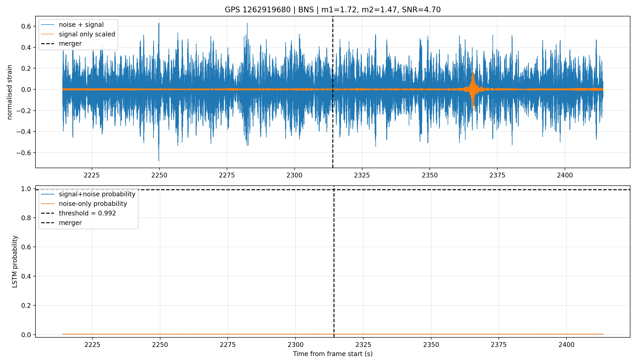Select the orange swatch beside 'signal only scaled'

(48, 34)
